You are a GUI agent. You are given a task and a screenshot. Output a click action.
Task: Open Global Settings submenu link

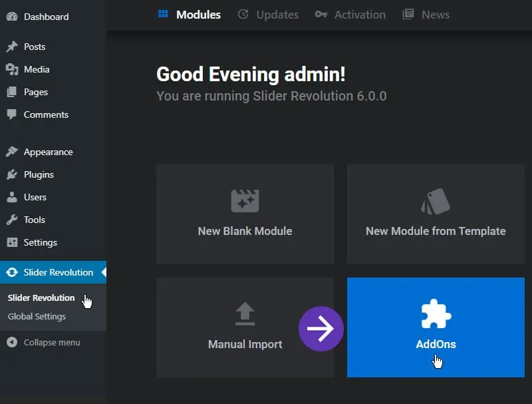(37, 317)
